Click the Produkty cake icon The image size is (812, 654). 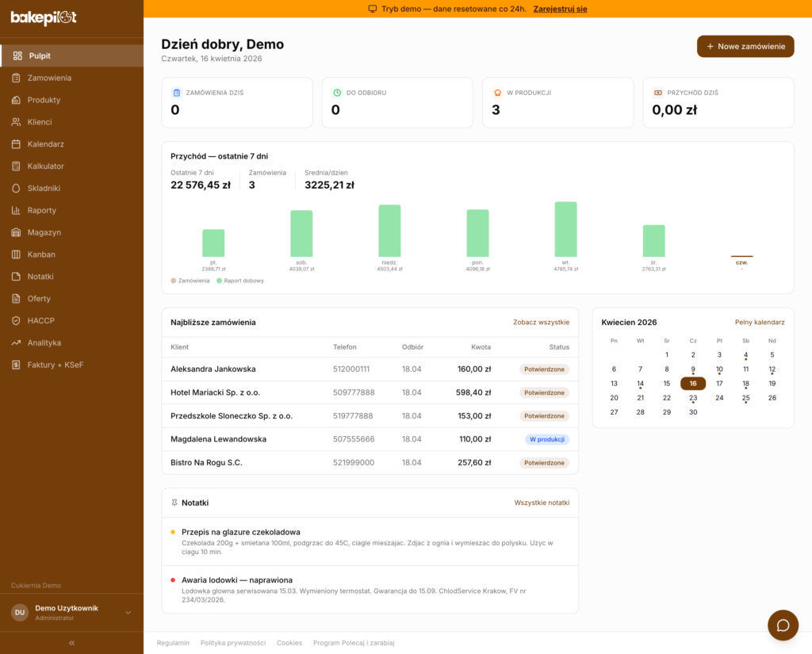tap(16, 100)
